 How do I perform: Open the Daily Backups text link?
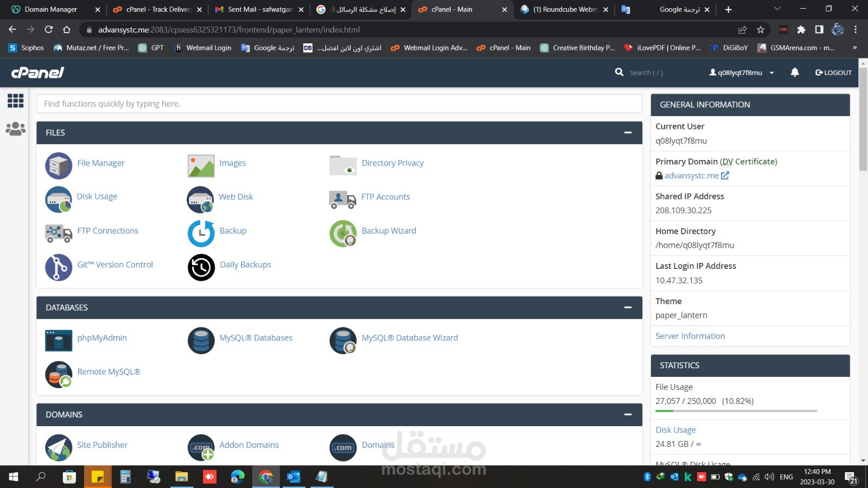pos(245,265)
